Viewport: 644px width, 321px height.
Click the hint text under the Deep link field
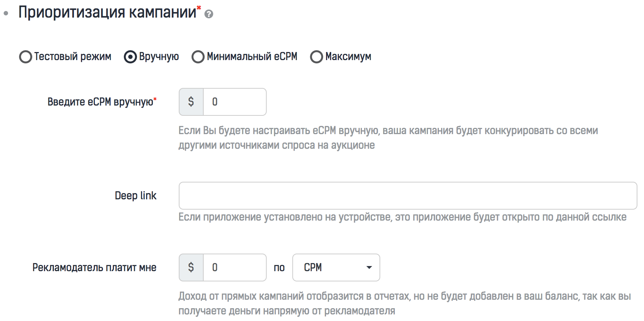click(x=402, y=217)
